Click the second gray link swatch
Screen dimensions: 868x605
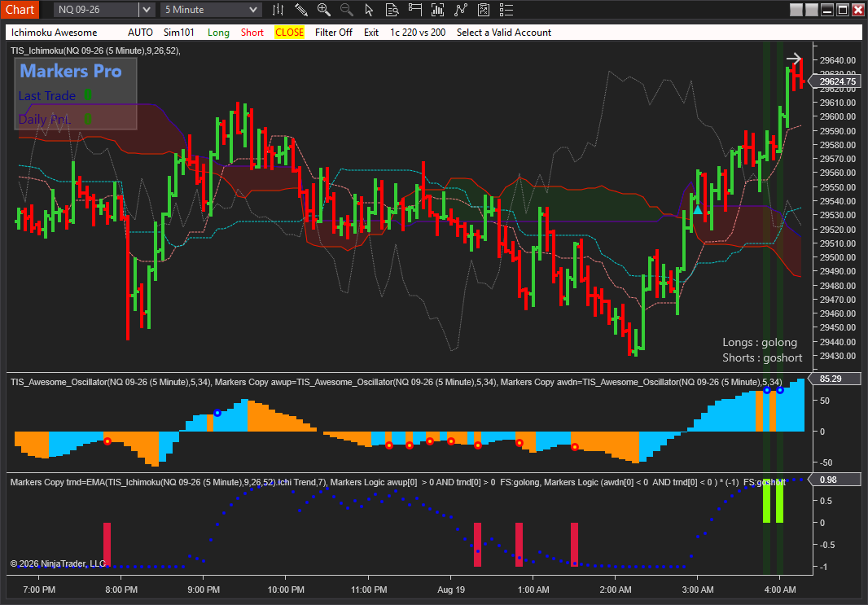[x=812, y=10]
